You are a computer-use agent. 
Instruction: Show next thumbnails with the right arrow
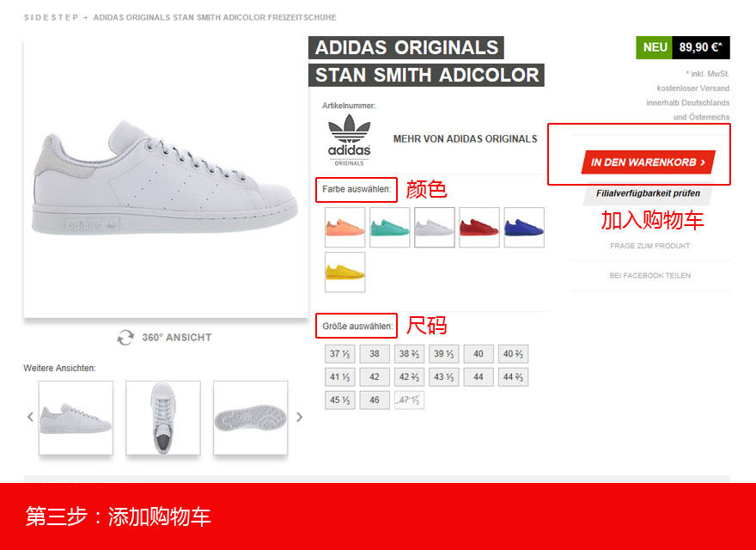[x=300, y=417]
